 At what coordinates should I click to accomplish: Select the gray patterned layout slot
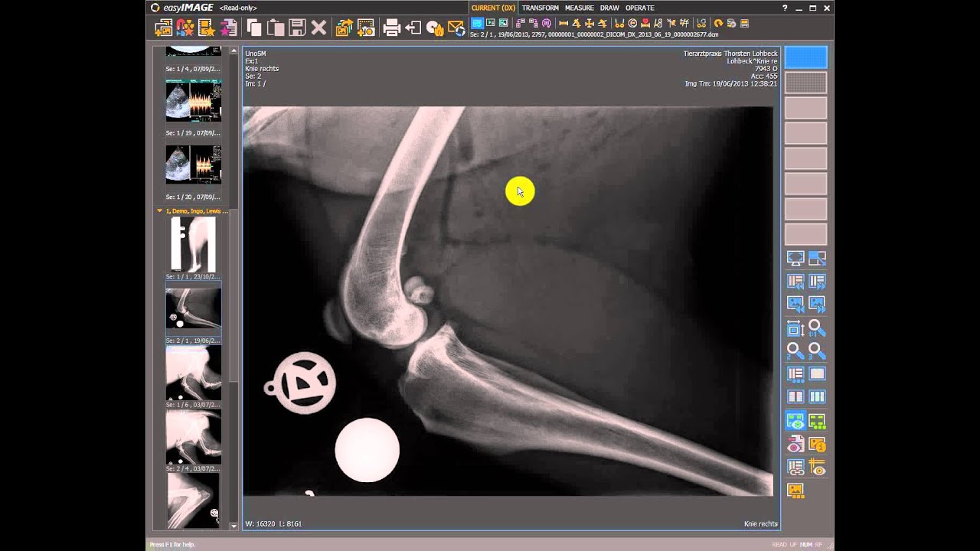tap(806, 83)
